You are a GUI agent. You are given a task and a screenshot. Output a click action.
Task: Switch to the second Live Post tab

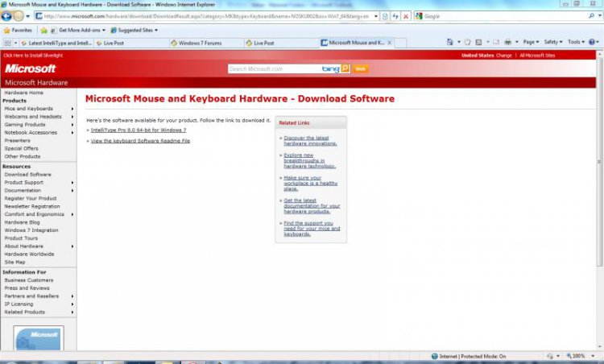tap(281, 43)
